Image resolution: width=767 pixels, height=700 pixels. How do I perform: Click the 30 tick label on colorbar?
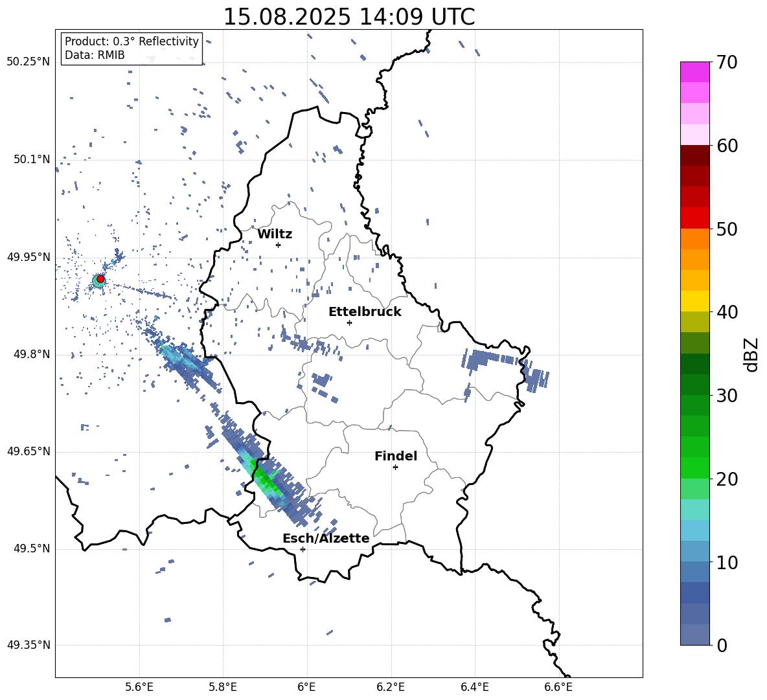[727, 396]
